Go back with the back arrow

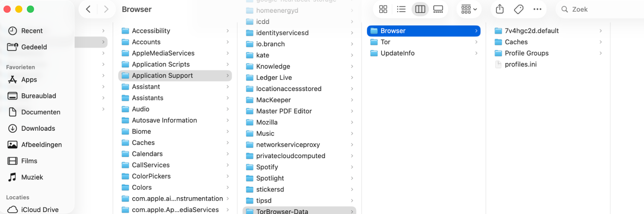tap(88, 9)
